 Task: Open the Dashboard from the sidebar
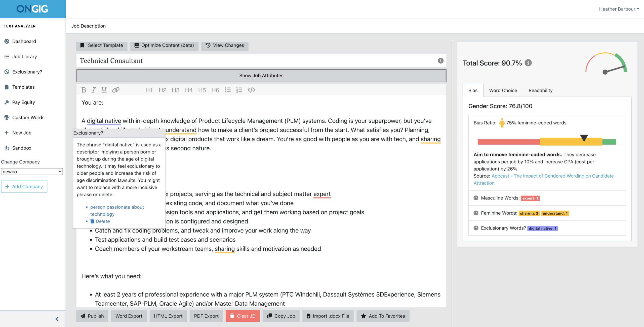[x=24, y=41]
